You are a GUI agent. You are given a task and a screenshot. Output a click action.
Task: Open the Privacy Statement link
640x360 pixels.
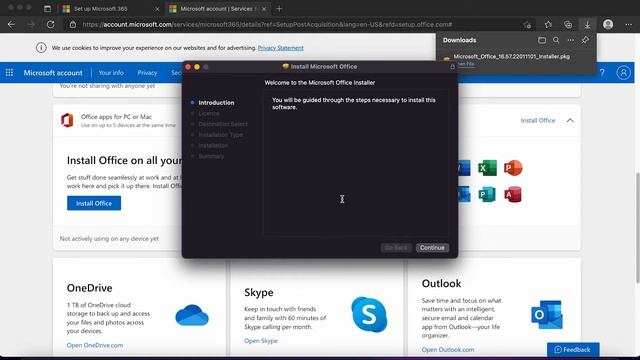click(x=280, y=48)
